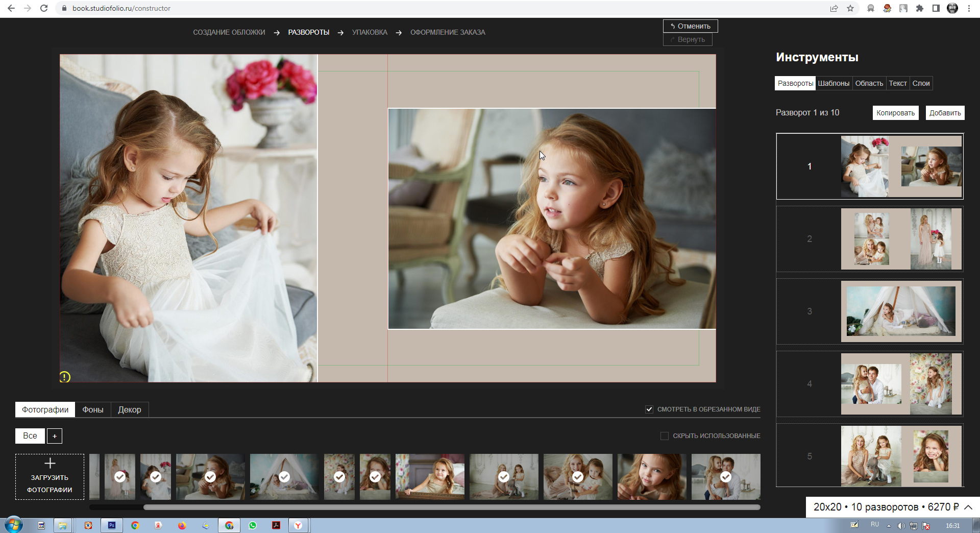This screenshot has height=533, width=980.
Task: Click the yellow warning icon on left photo
Action: pyautogui.click(x=65, y=377)
